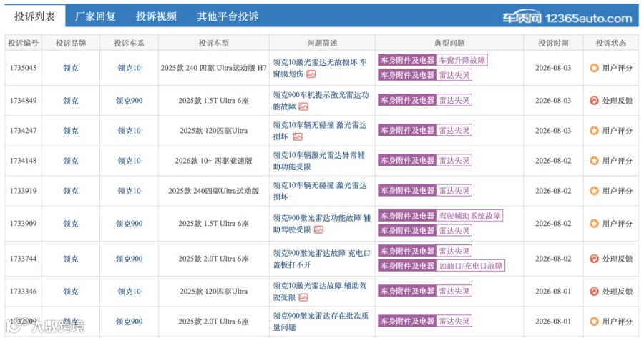This screenshot has width=644, height=338.
Task: Open brand 领克 in complaint 1734148 row
Action: click(x=71, y=161)
